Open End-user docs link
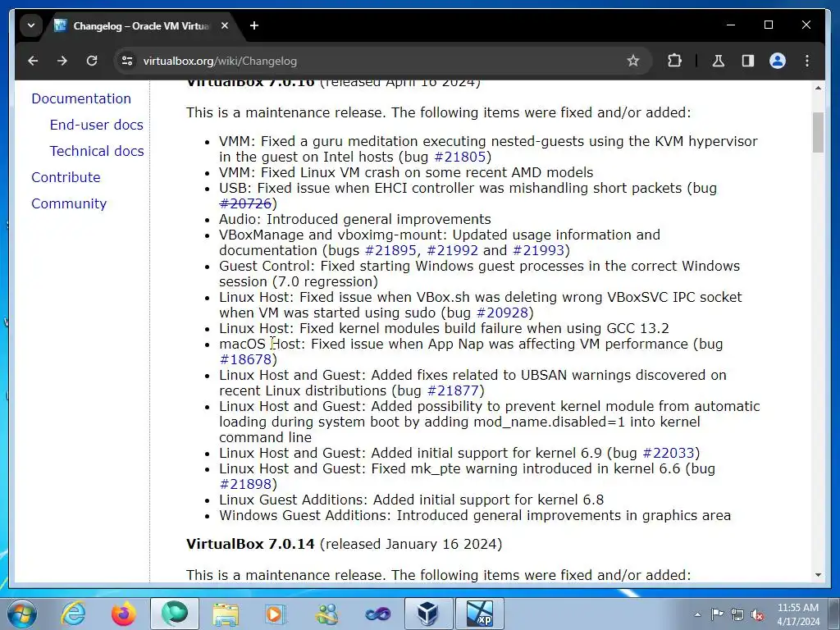Screen dimensions: 840x630 pyautogui.click(x=97, y=125)
